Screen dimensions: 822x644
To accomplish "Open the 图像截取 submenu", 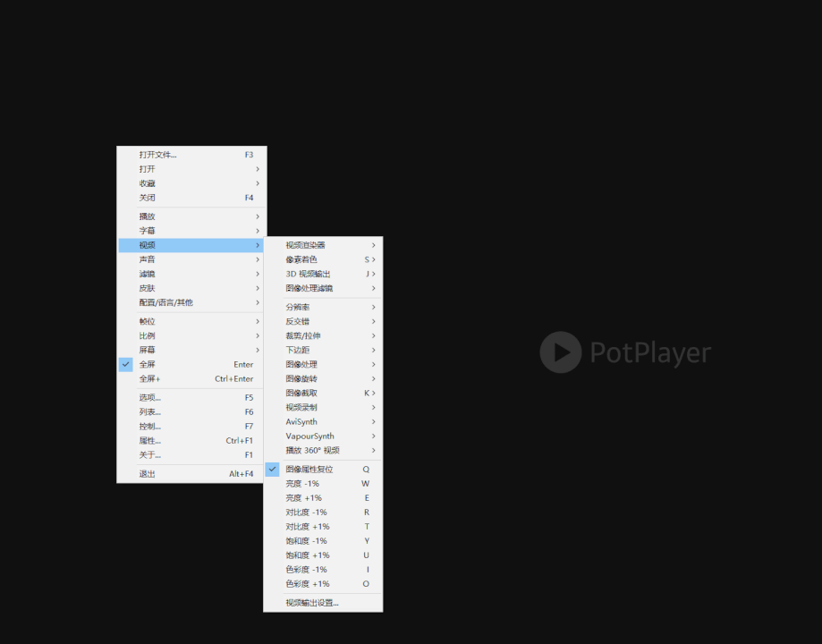I will pos(323,394).
